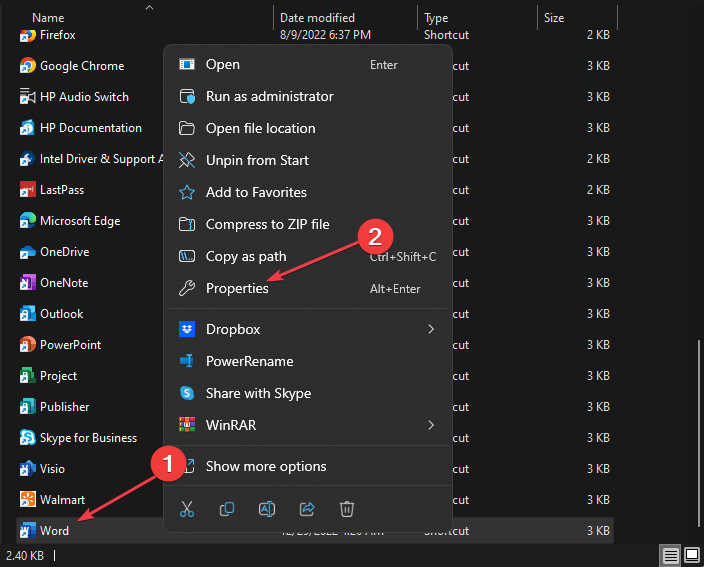Choose Share with Skype

point(308,393)
